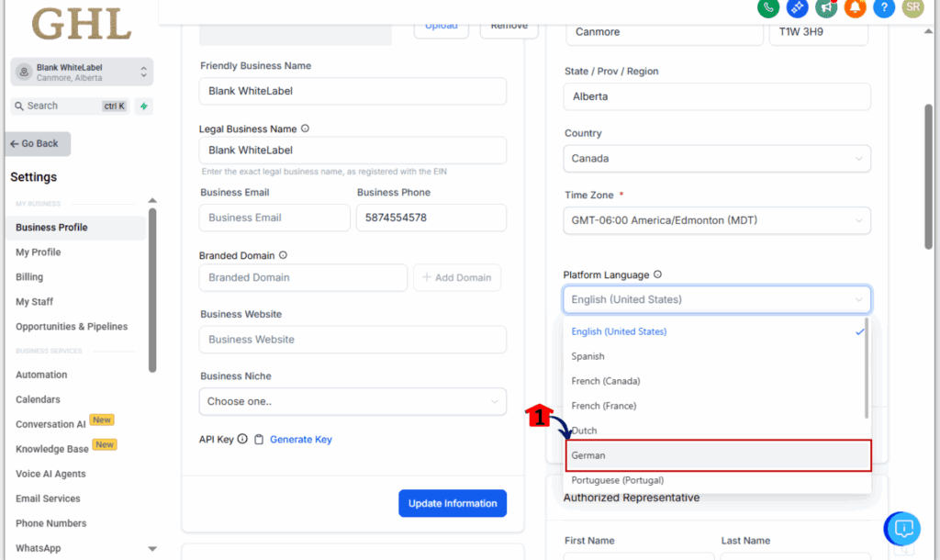Click the Update Information button

(x=453, y=503)
